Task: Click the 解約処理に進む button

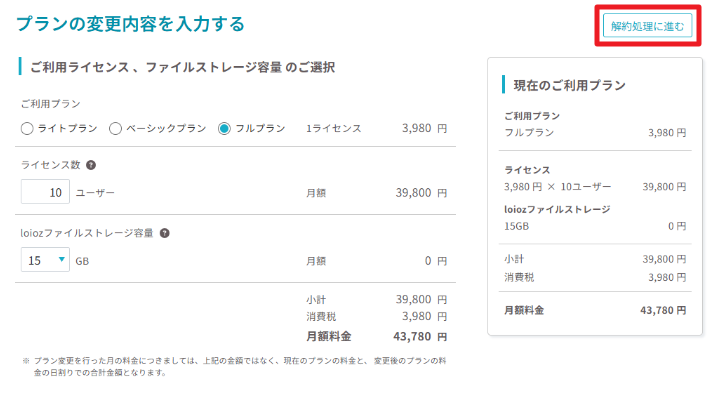Action: point(647,26)
